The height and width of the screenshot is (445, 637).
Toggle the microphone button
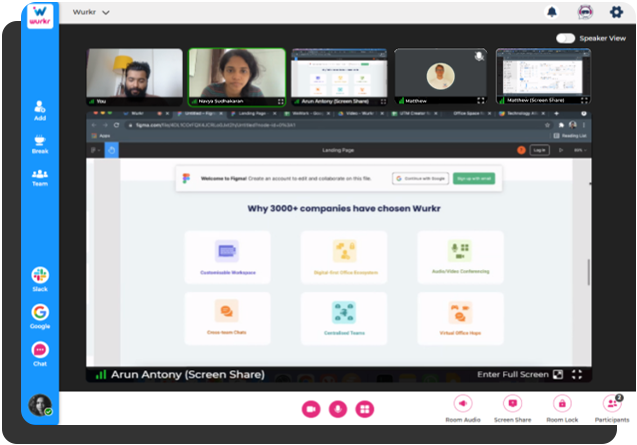coord(338,409)
